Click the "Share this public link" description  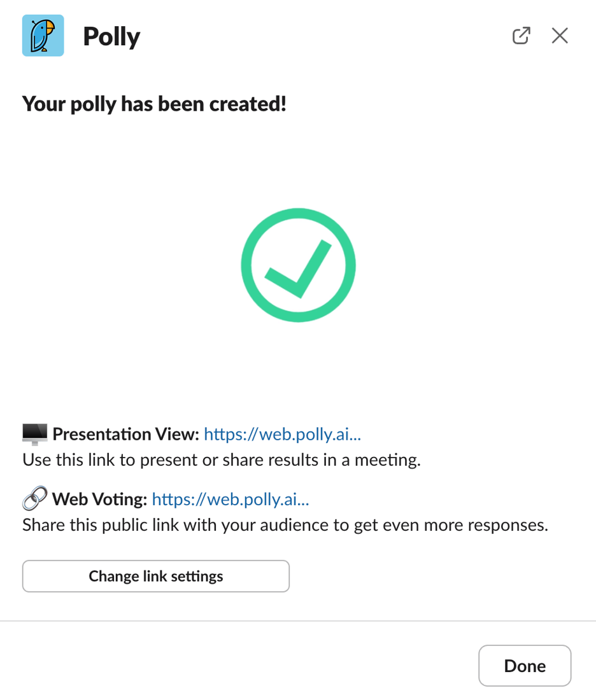(x=285, y=526)
